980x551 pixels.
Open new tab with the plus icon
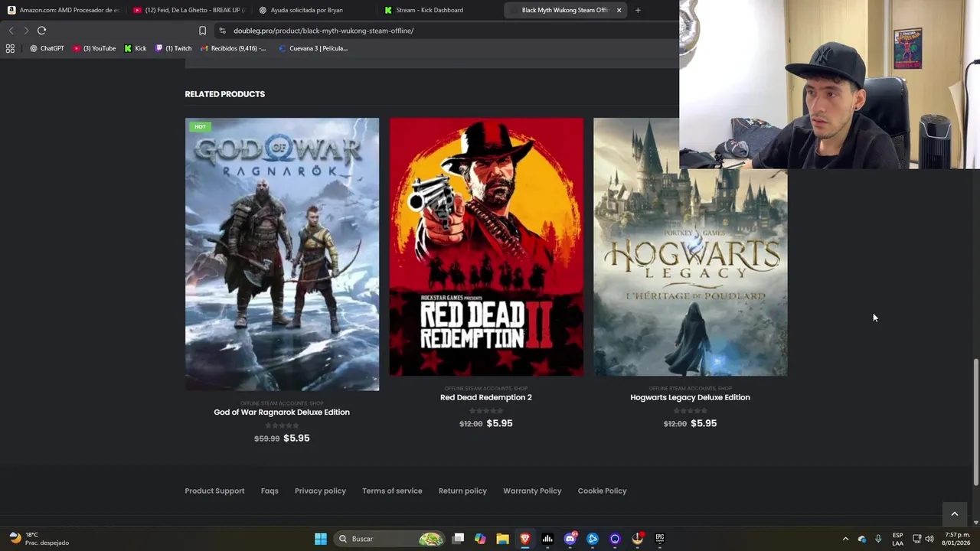[x=638, y=10]
